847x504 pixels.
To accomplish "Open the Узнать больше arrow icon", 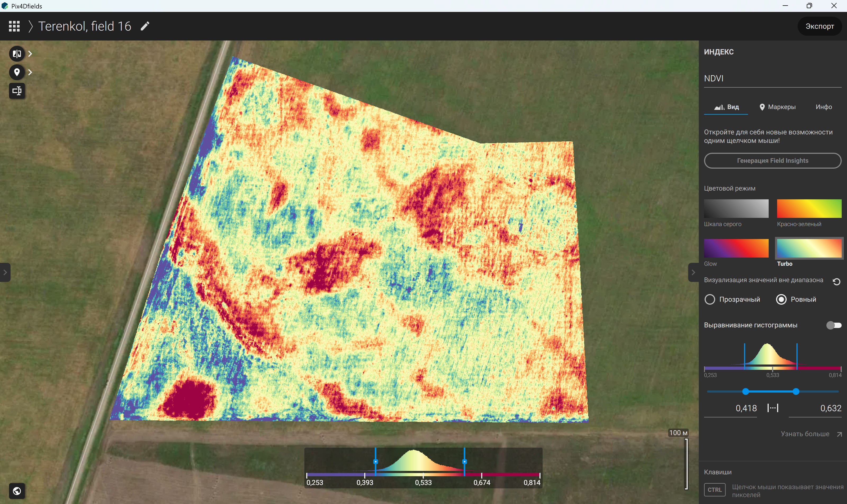I will pos(839,434).
